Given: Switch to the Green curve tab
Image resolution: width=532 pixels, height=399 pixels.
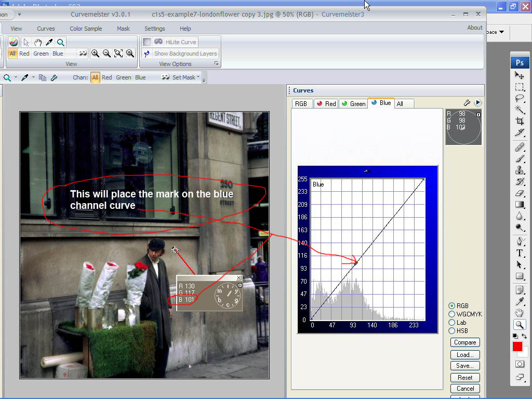Looking at the screenshot, I should (x=353, y=103).
